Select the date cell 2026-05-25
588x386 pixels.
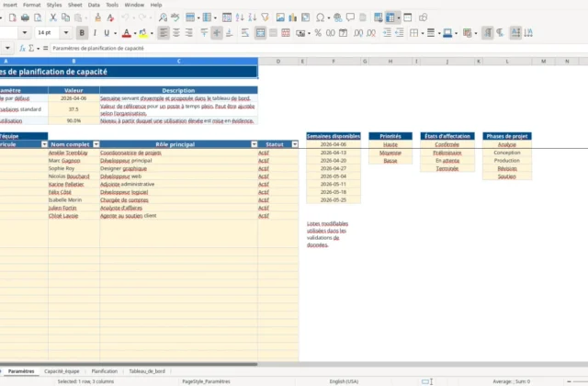[334, 200]
